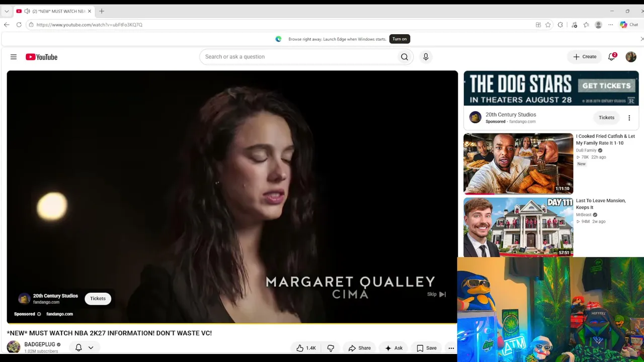This screenshot has height=362, width=644.
Task: Open browser extensions puzzle icon
Action: click(560, 25)
